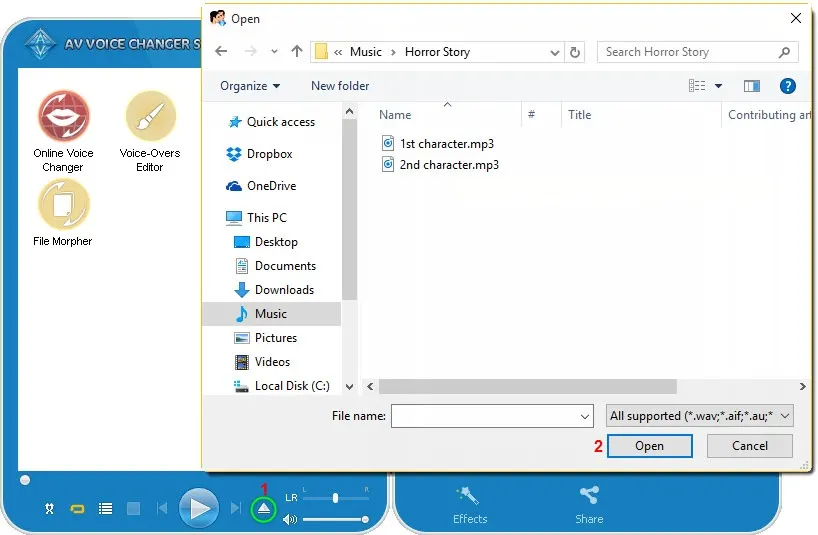Open the File Morpher tool
Screen dimensions: 818x535
(63, 205)
